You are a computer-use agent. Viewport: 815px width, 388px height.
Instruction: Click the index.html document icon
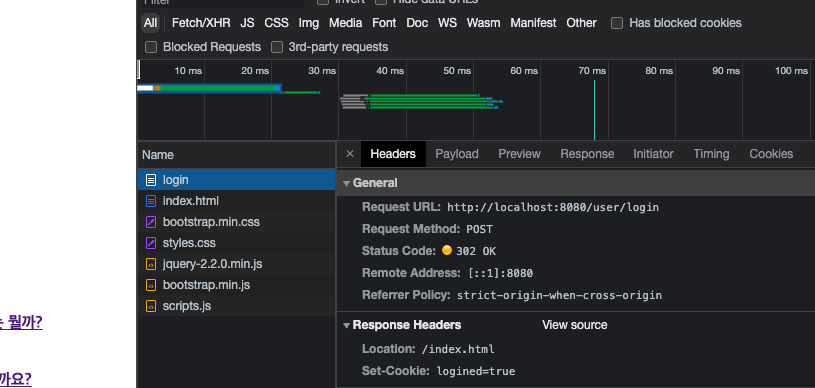151,201
